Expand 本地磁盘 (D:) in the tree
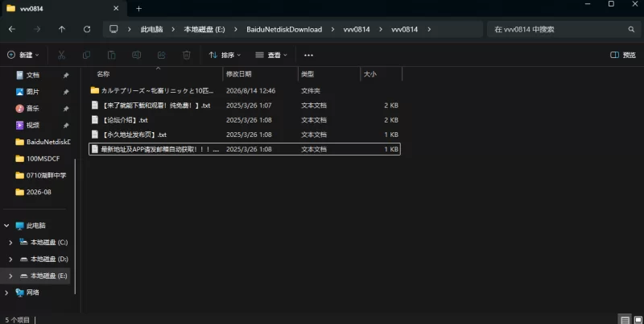Image resolution: width=644 pixels, height=324 pixels. pos(10,259)
